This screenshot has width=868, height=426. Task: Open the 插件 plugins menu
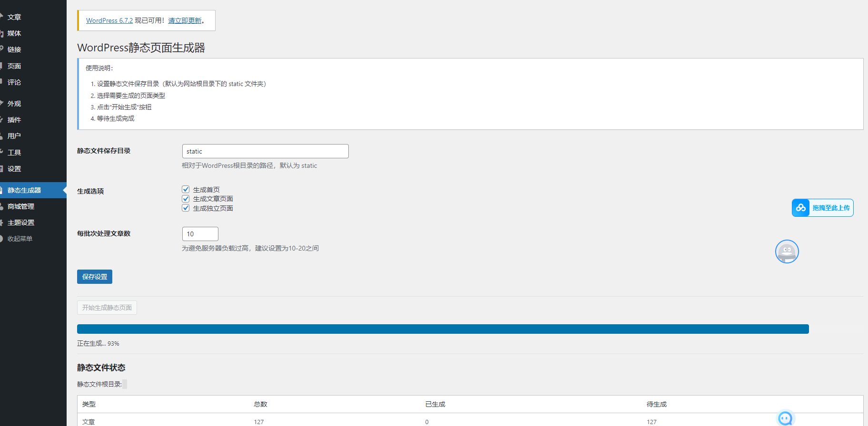(x=14, y=120)
